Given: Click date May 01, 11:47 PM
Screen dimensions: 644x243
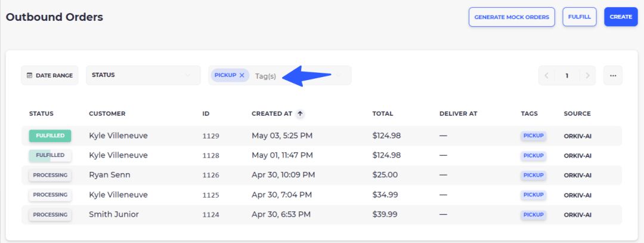Looking at the screenshot, I should (x=282, y=155).
